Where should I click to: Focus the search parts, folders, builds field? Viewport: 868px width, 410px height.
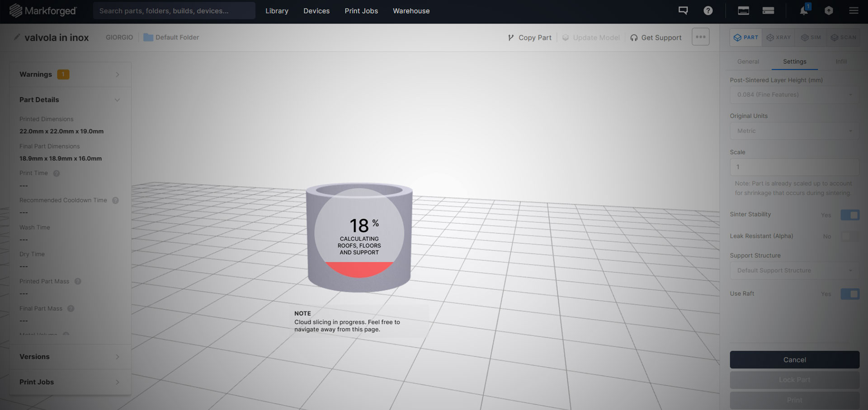point(174,11)
